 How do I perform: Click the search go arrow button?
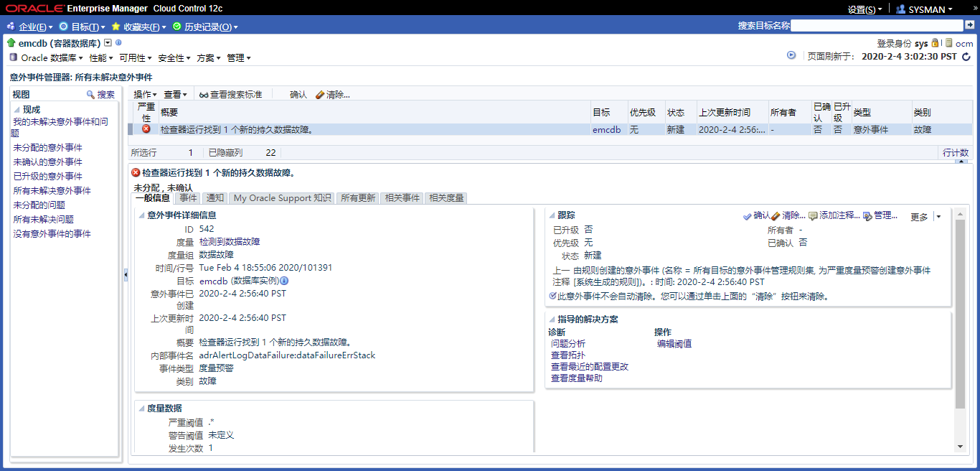tap(969, 25)
